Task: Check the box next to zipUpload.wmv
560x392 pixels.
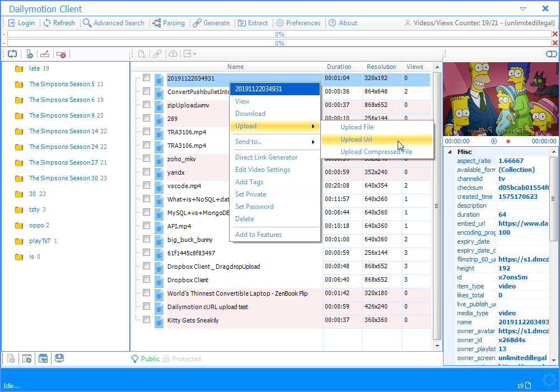Action: pos(146,105)
